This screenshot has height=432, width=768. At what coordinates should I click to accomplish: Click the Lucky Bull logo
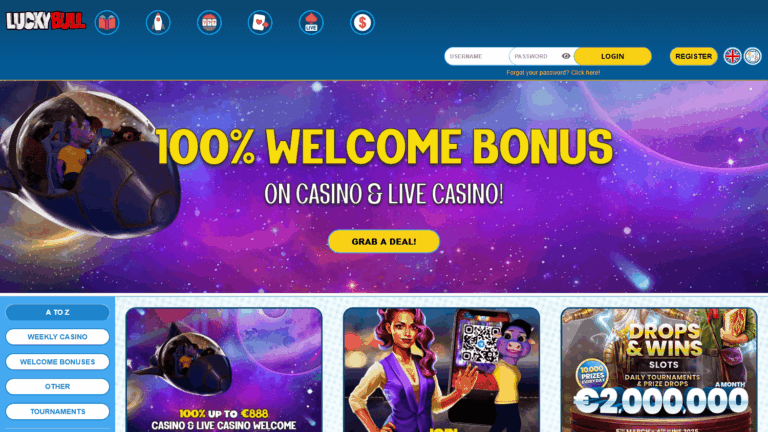[x=46, y=21]
